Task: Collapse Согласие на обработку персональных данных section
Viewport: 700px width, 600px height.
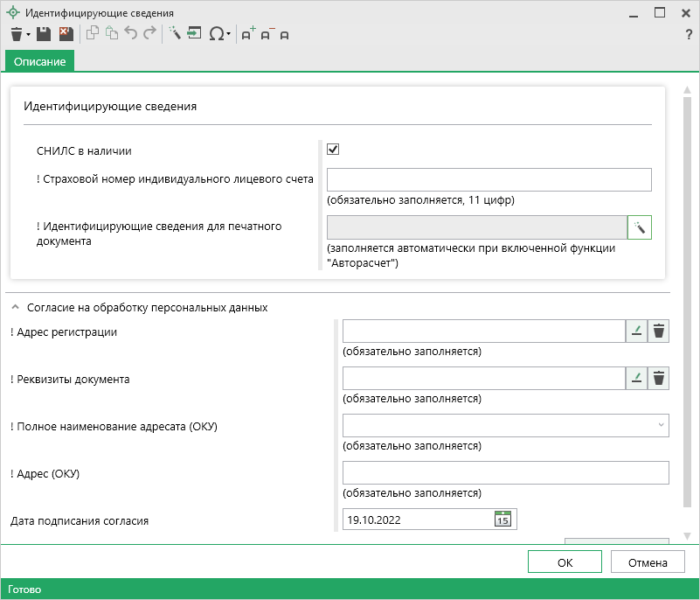Action: pyautogui.click(x=16, y=308)
